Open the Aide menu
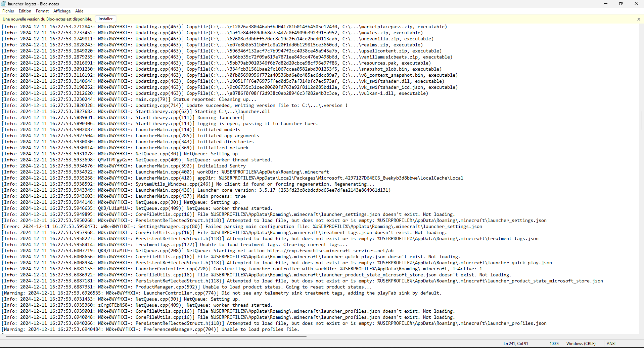 [x=79, y=11]
